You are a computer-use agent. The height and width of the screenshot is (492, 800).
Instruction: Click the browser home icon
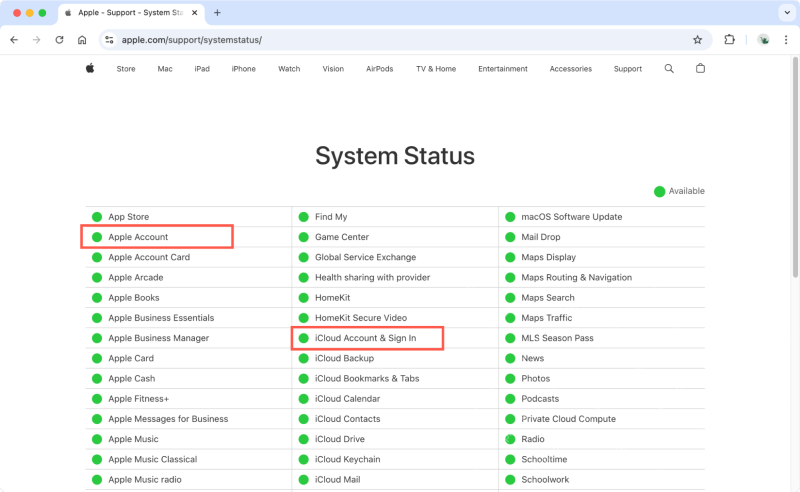[x=82, y=40]
